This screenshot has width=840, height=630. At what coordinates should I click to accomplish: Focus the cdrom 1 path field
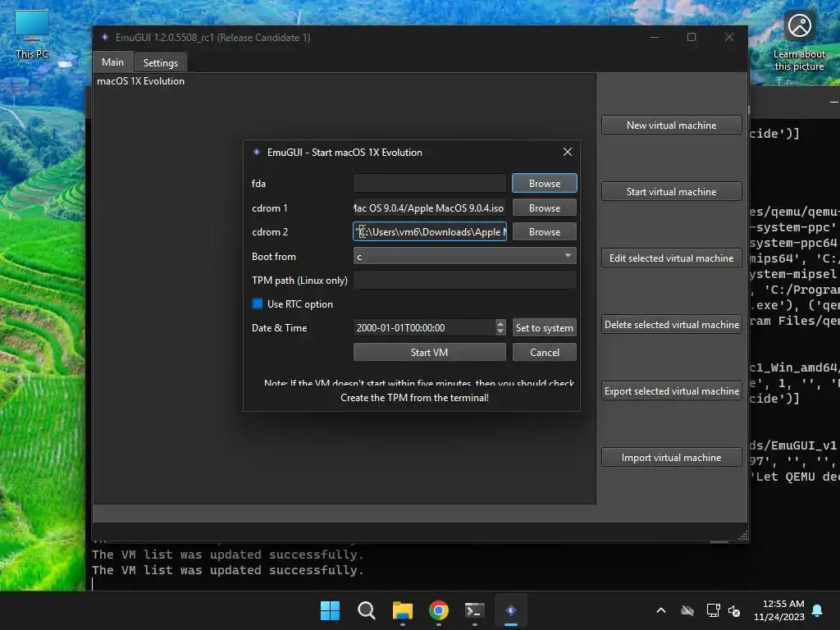coord(429,208)
